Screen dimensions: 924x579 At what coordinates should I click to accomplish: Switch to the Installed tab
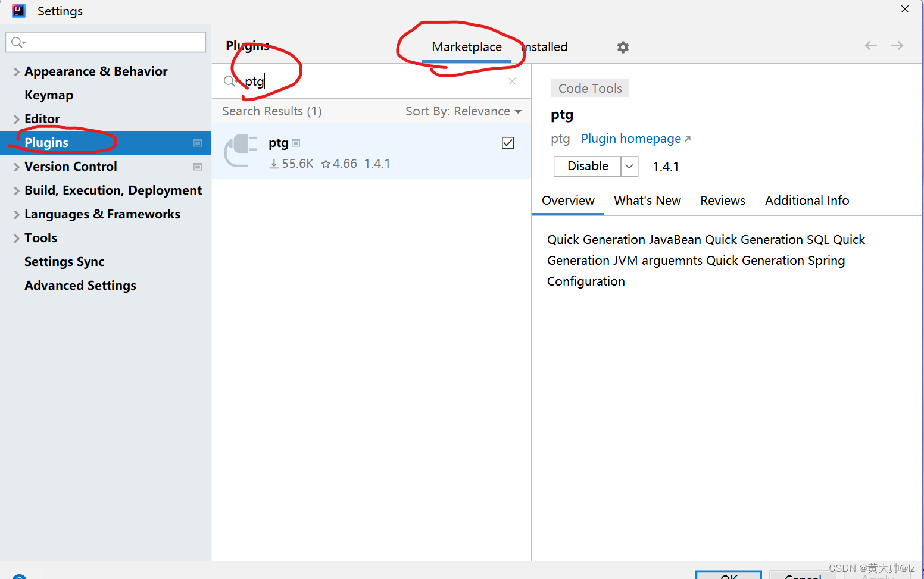(x=545, y=47)
